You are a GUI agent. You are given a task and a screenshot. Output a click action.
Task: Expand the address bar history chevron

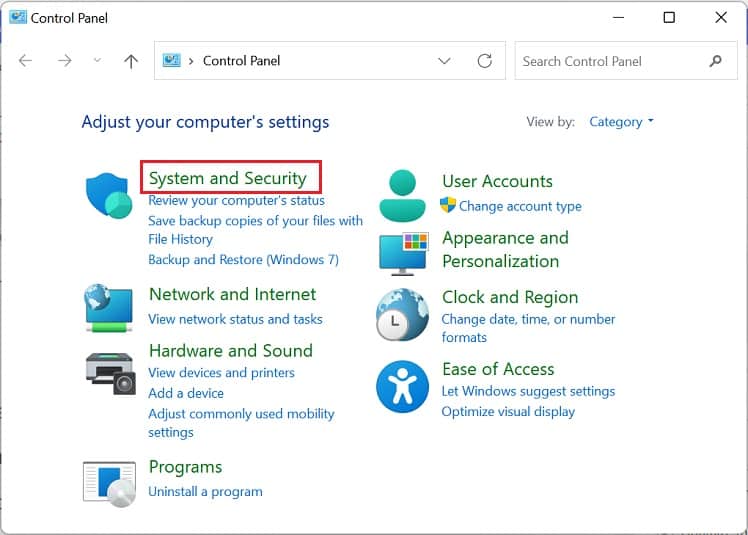444,61
